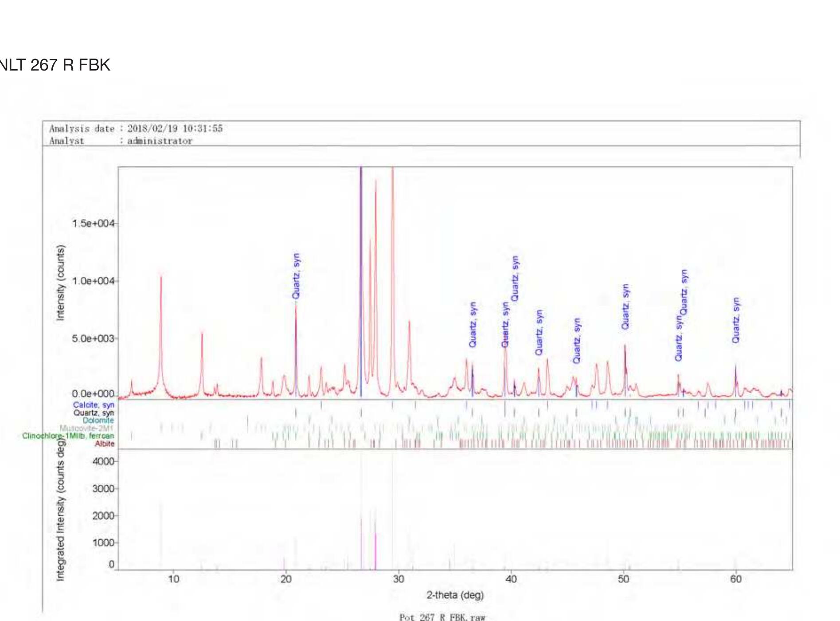This screenshot has width=840, height=621.
Task: Click the analyst name administrator
Action: tap(160, 141)
